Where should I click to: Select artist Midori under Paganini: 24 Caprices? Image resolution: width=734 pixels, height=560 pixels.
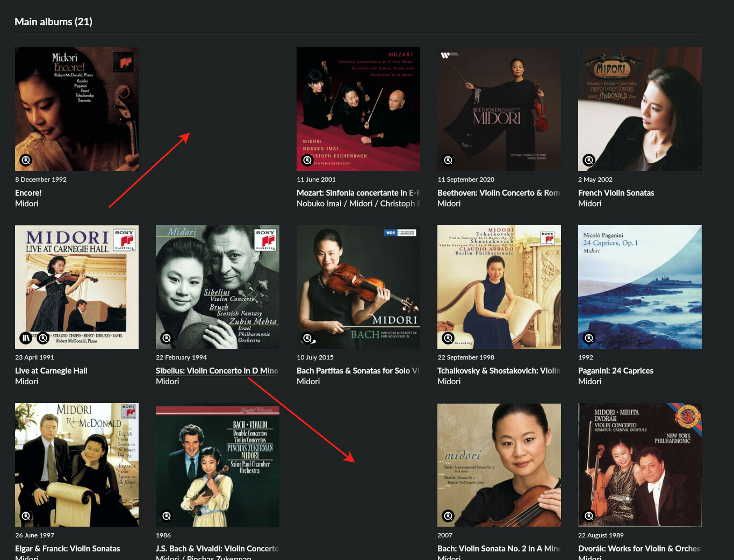tap(590, 382)
